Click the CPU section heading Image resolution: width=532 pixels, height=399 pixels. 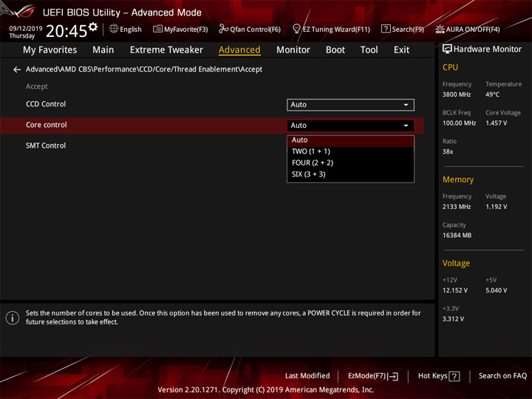(x=450, y=67)
